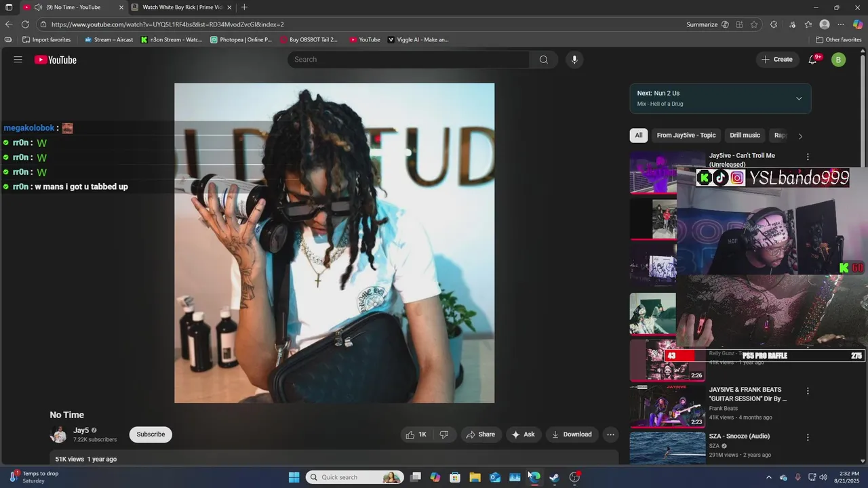Screen dimensions: 868x488
Task: Add this page to favorites star
Action: pyautogui.click(x=754, y=24)
